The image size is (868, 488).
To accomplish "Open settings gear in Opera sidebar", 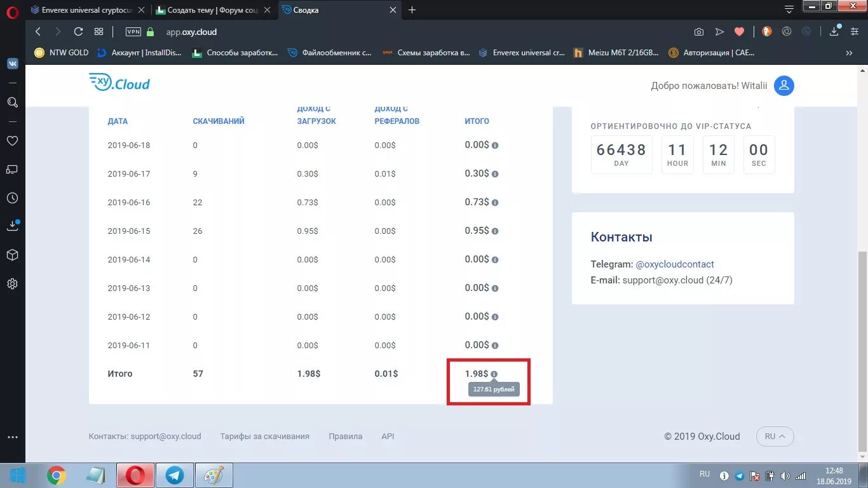I will [12, 283].
